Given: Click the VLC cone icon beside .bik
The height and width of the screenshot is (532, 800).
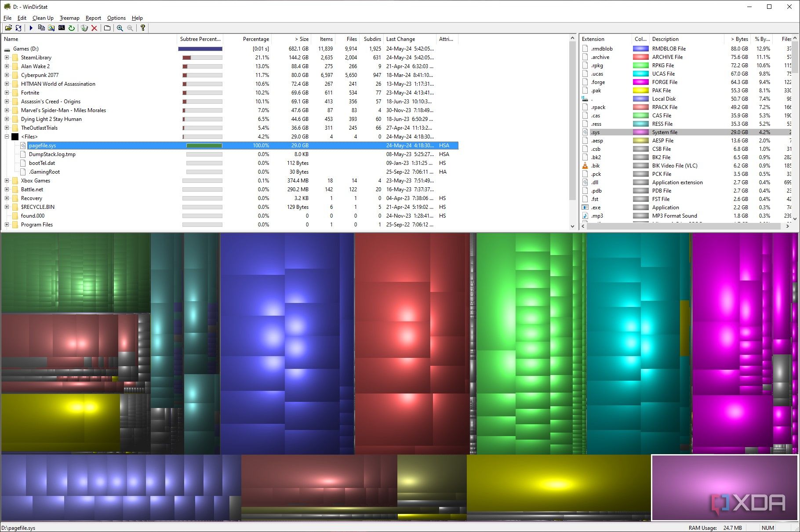Looking at the screenshot, I should 585,166.
